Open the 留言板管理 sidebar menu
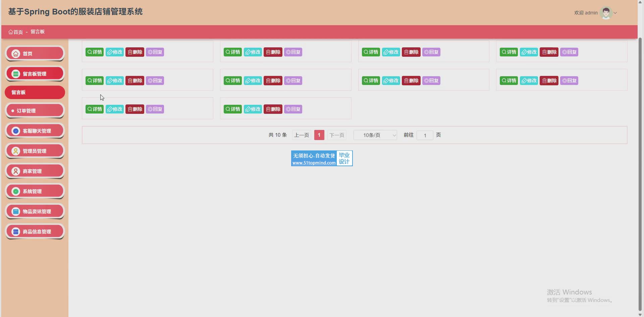This screenshot has height=317, width=644. [35, 74]
